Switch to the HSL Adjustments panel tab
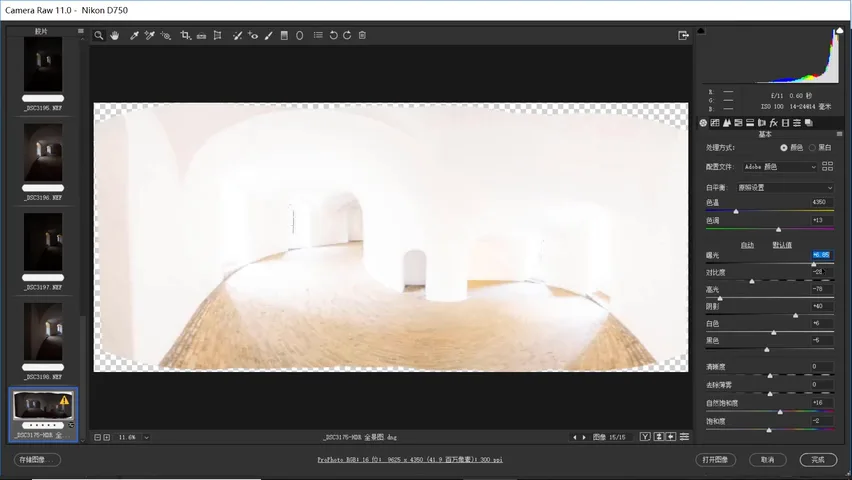 coord(738,123)
